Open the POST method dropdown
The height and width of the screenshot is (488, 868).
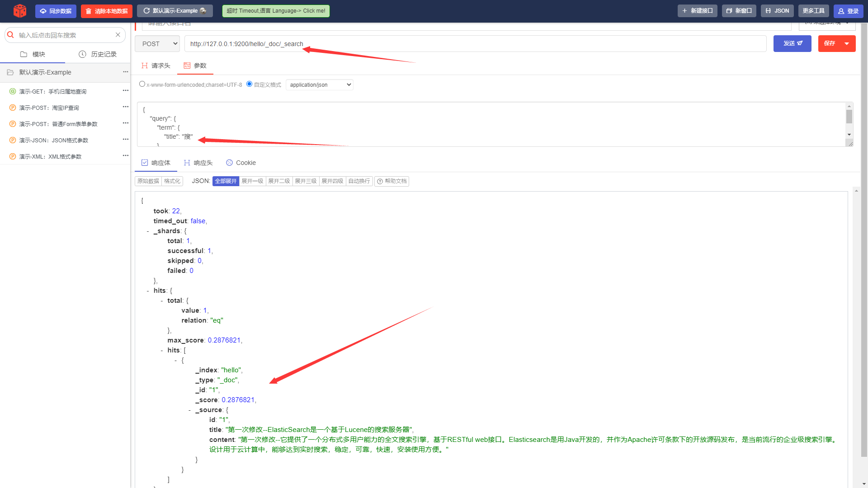[x=157, y=44]
